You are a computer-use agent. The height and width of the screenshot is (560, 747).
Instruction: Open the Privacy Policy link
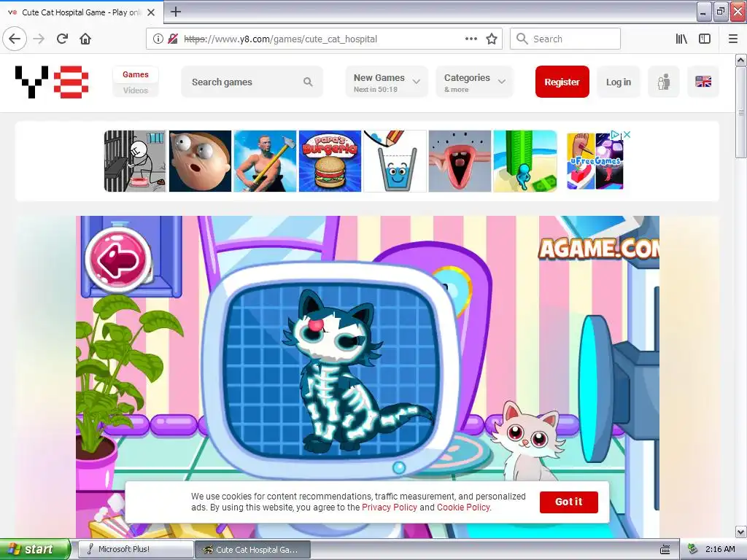390,507
